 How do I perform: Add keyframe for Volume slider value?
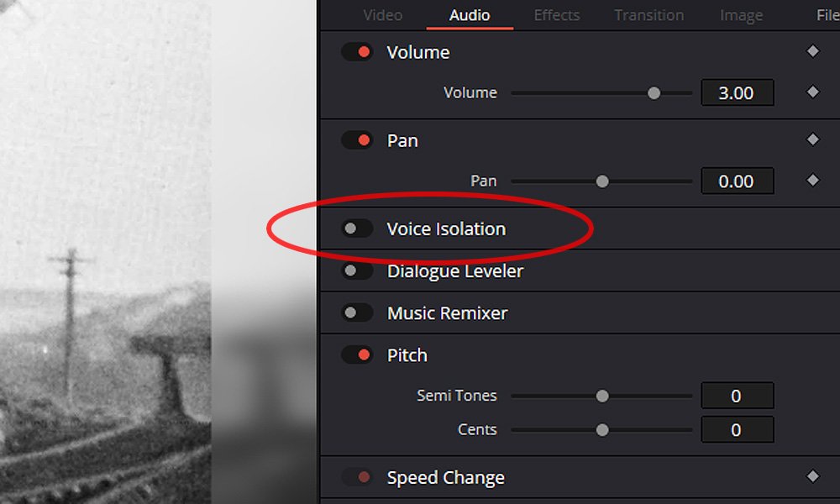pyautogui.click(x=812, y=92)
